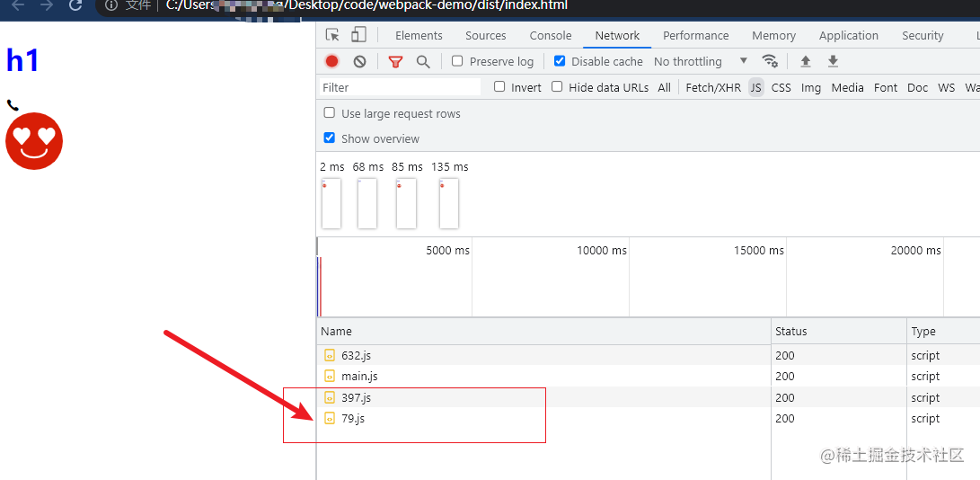Open the Console tab
980x480 pixels.
(x=551, y=36)
